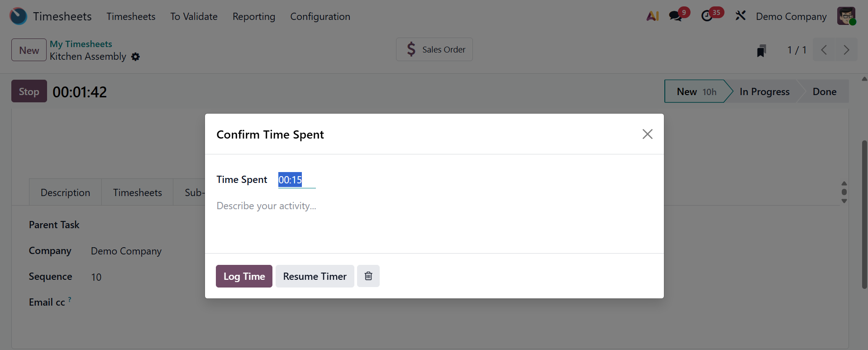Click the bookmark icon near pager
This screenshot has height=350, width=868.
pos(761,50)
